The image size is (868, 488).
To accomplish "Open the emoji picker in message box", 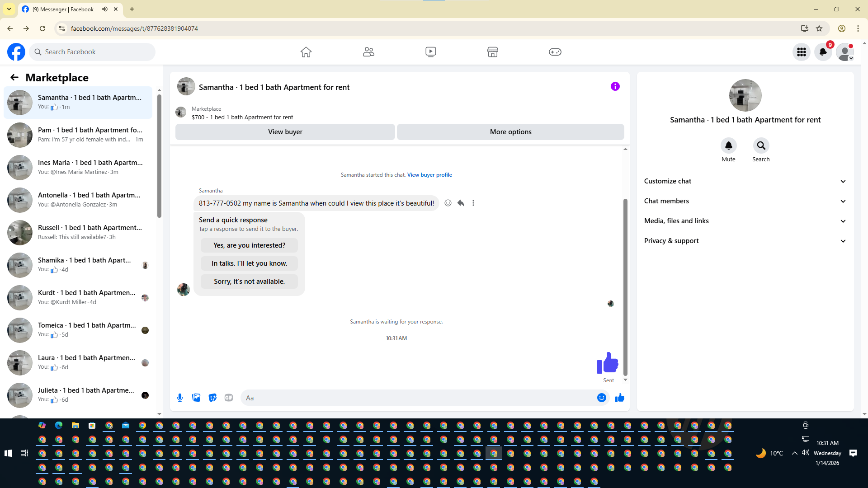I will (x=601, y=398).
